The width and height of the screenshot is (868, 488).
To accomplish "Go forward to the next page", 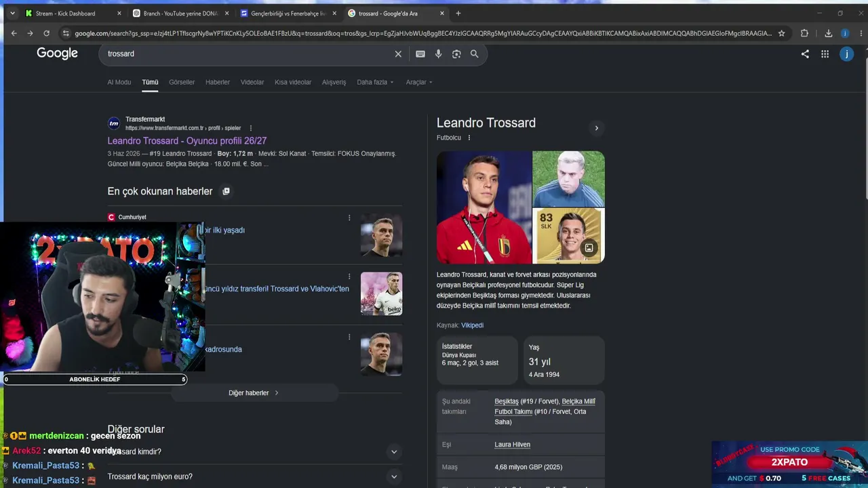I will [30, 33].
